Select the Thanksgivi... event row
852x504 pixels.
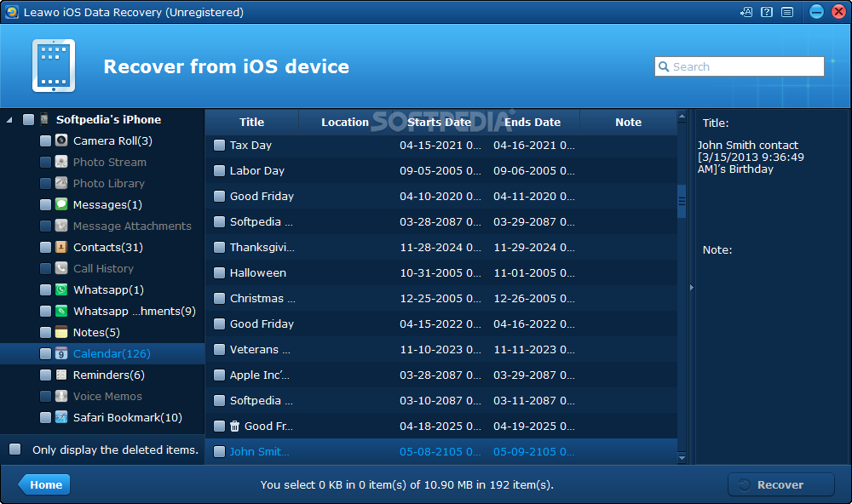point(441,247)
